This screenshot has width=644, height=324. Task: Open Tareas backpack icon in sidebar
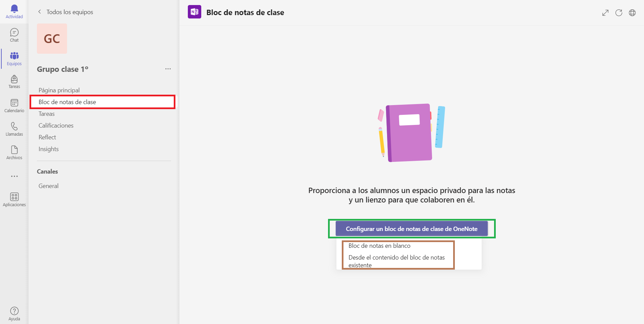14,82
